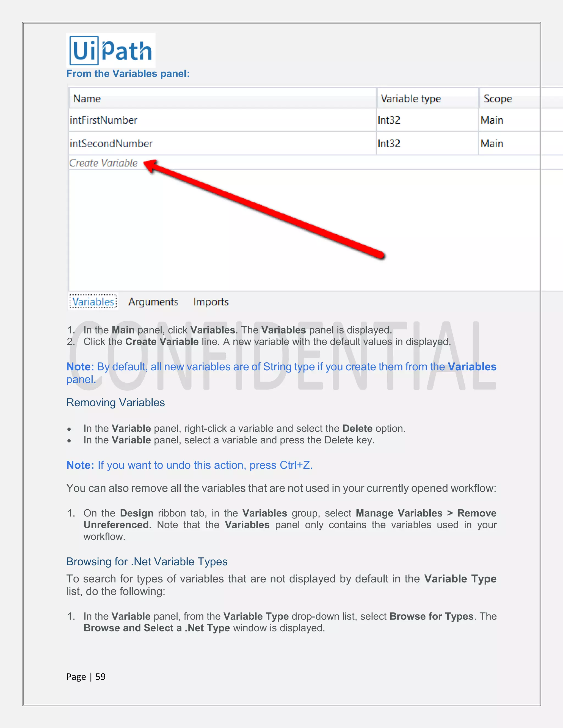
Task: Click the Variable type column header
Action: (428, 98)
